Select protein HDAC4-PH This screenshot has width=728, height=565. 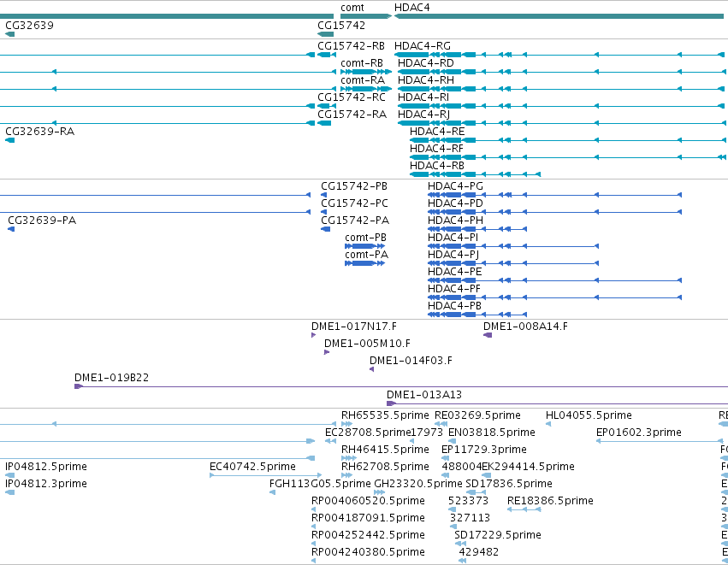[x=455, y=221]
